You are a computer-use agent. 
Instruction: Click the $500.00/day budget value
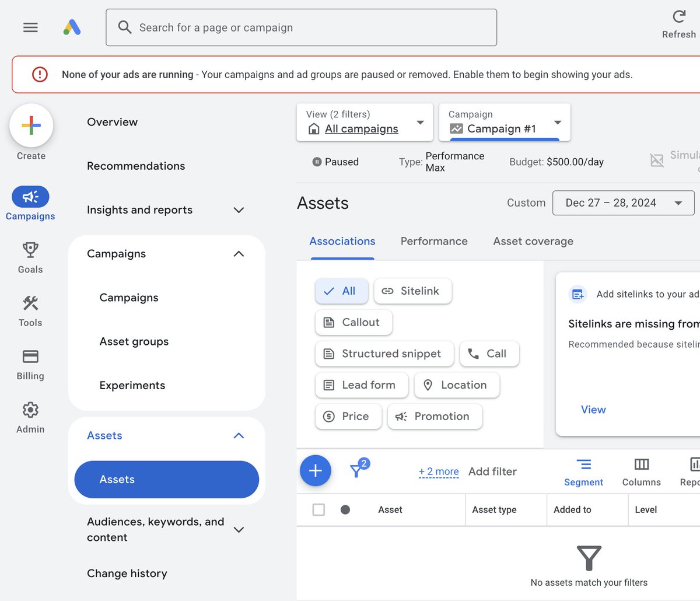pos(575,162)
